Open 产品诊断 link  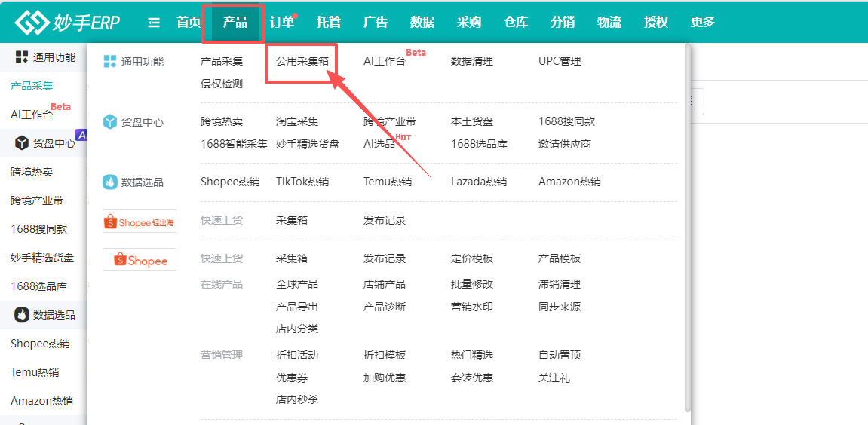pos(385,307)
